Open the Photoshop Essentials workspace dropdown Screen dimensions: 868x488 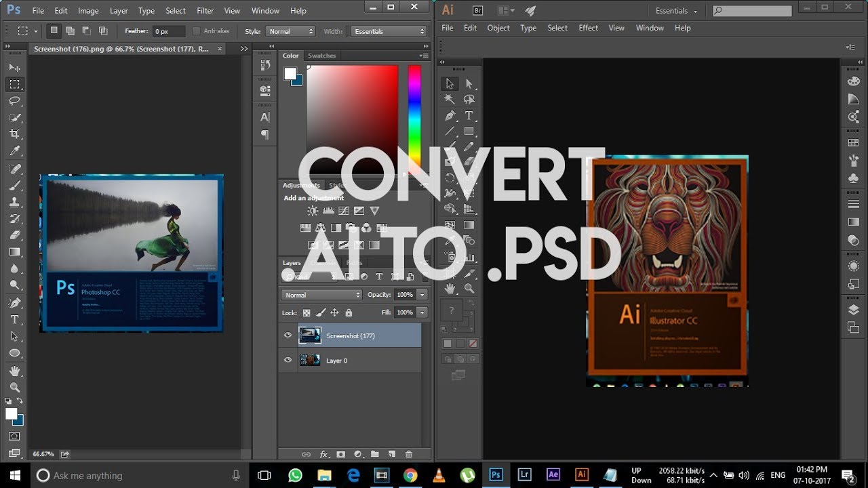pyautogui.click(x=389, y=31)
